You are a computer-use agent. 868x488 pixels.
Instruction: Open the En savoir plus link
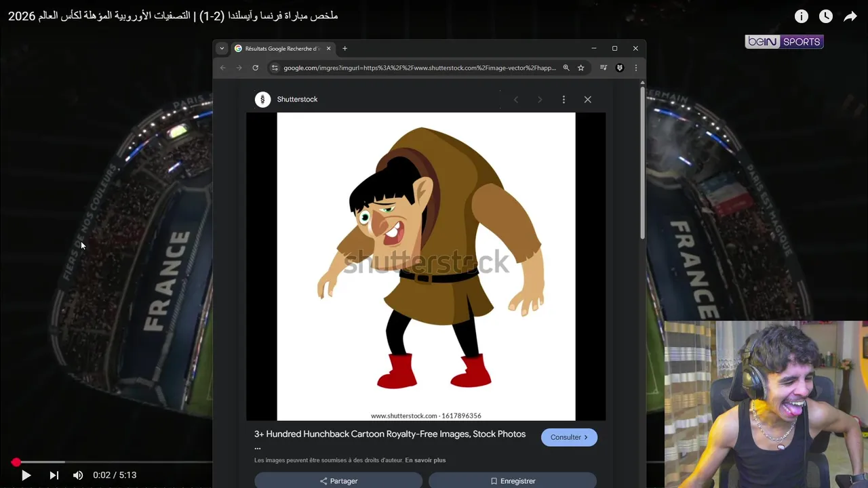coord(425,460)
